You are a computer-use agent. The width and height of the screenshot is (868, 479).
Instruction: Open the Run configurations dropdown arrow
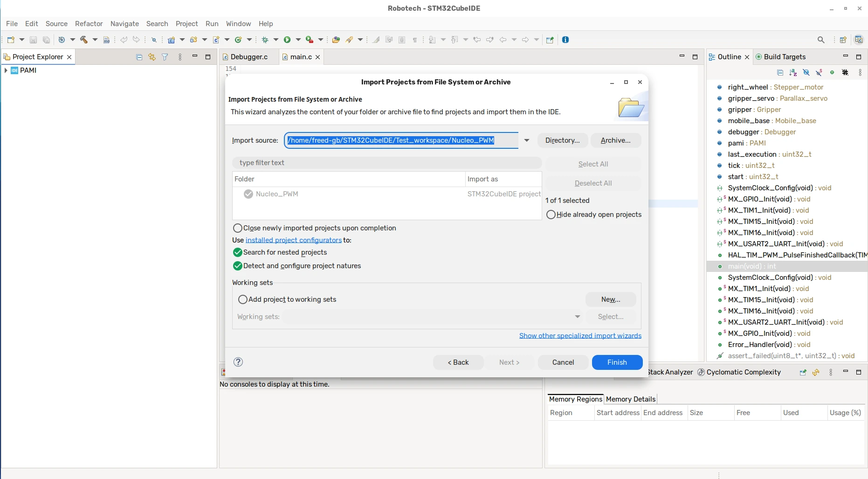(298, 40)
